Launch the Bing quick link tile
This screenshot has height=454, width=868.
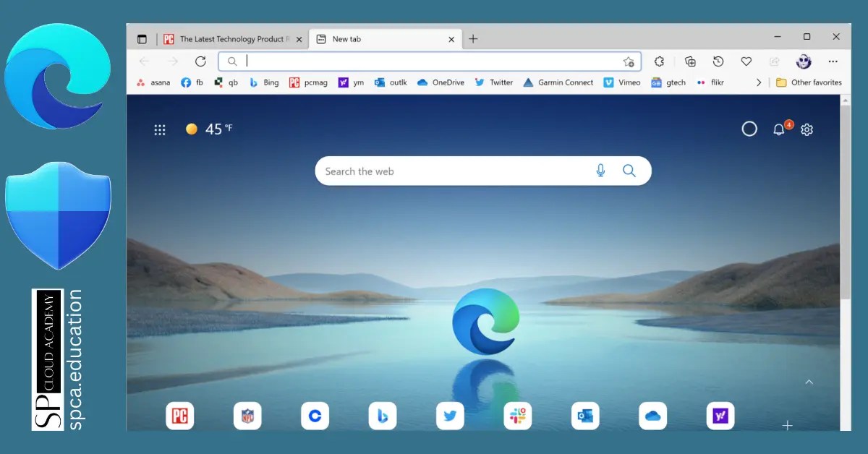(382, 416)
